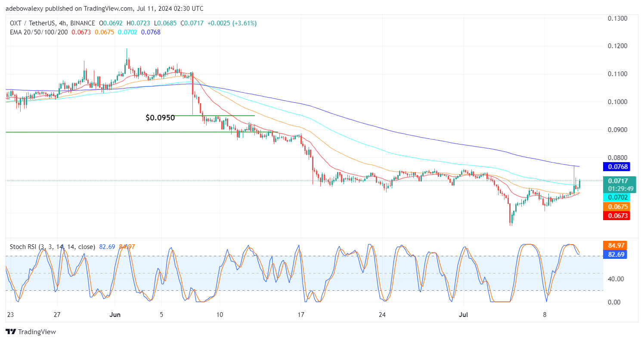Viewport: 644px width, 341px height.
Task: Click the 01:29:49 candle countdown timer
Action: tap(620, 188)
